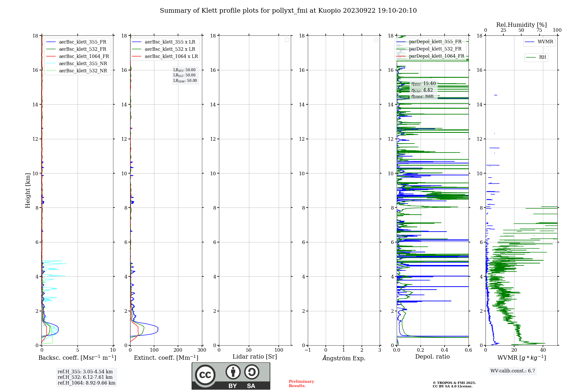
Task: Click the Creative Commons CC icon
Action: pos(205,375)
